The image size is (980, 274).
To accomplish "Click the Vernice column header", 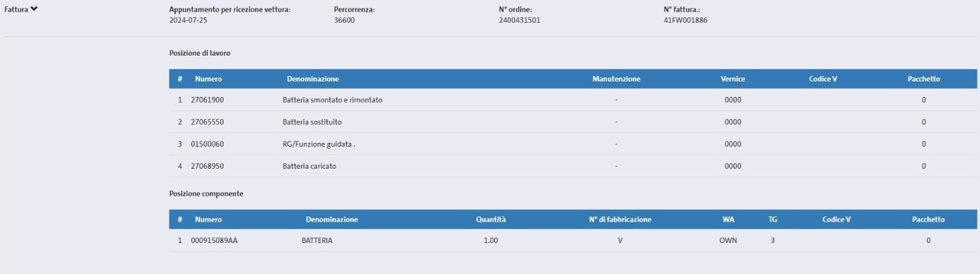I will click(733, 79).
